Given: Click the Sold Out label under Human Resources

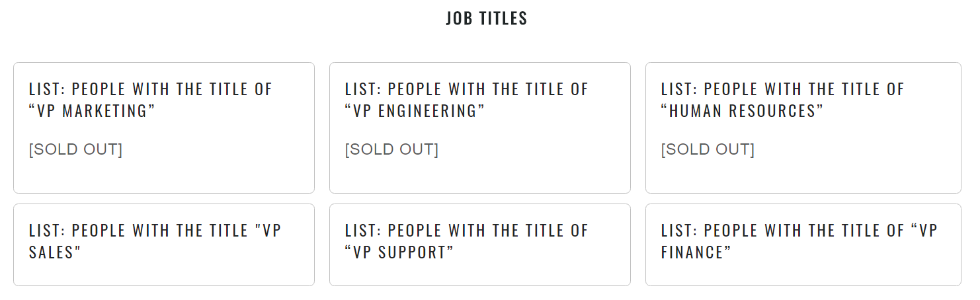Looking at the screenshot, I should 708,149.
